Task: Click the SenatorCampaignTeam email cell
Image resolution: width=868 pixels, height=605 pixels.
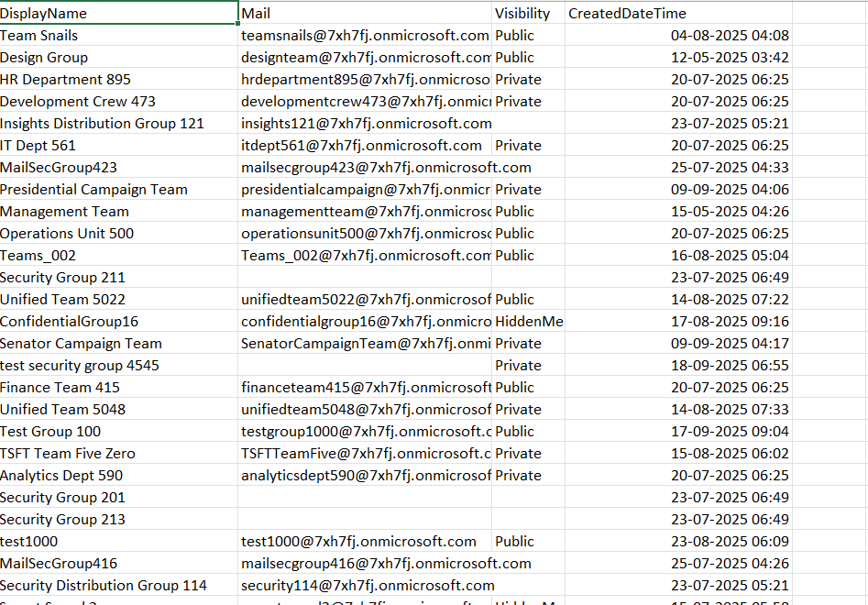Action: [364, 344]
